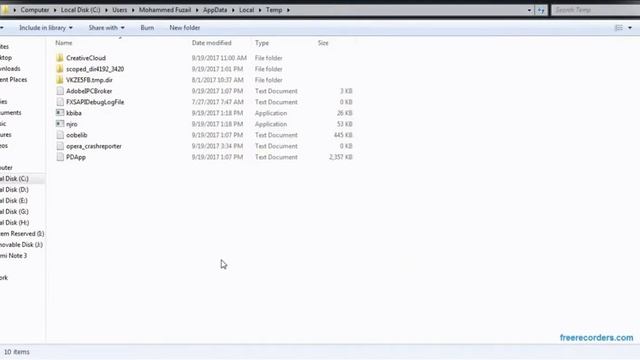Open the Share with dropdown
This screenshot has height=360, width=640.
(x=106, y=28)
